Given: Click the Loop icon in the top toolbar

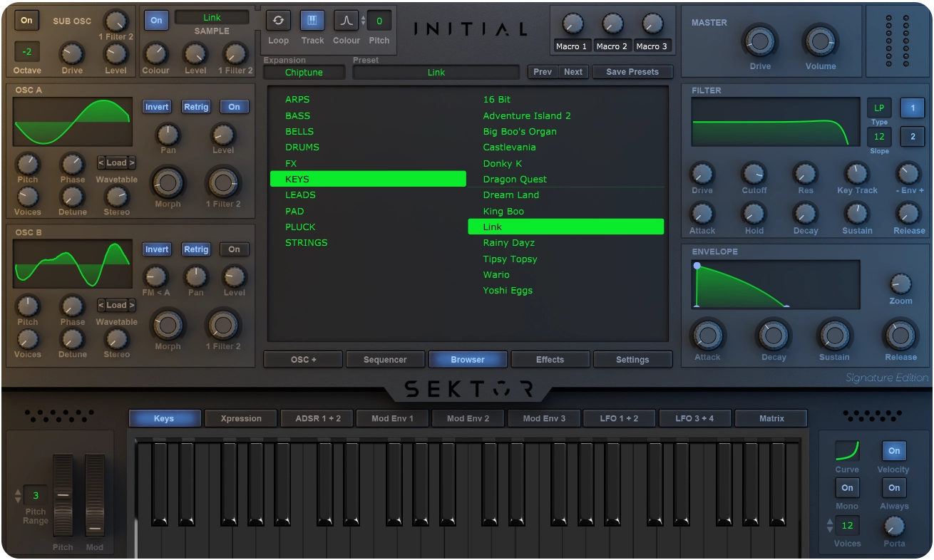Looking at the screenshot, I should coord(278,20).
